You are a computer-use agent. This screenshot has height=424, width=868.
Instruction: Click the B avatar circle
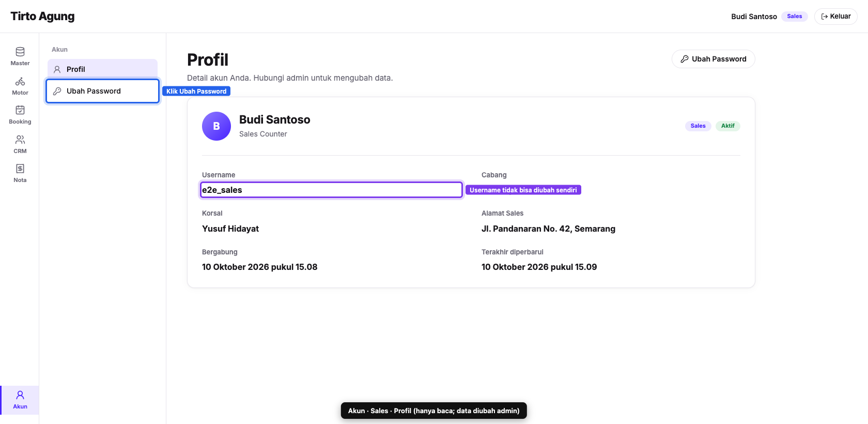point(216,126)
